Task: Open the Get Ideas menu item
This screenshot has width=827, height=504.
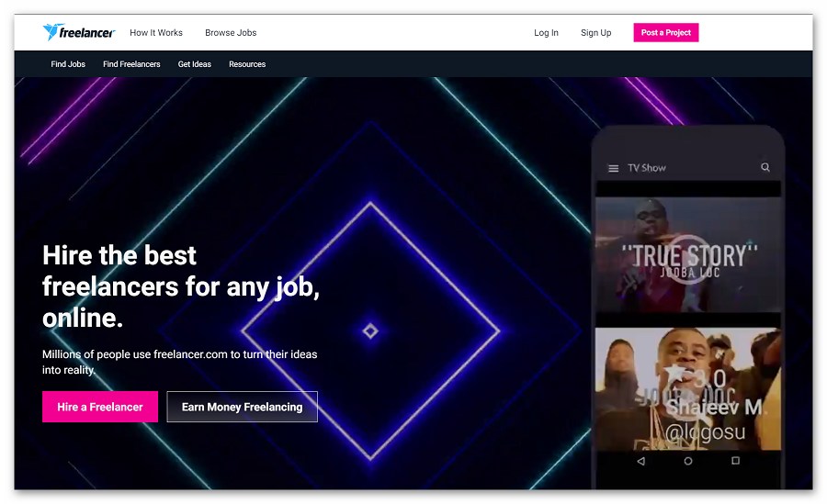Action: click(x=195, y=64)
